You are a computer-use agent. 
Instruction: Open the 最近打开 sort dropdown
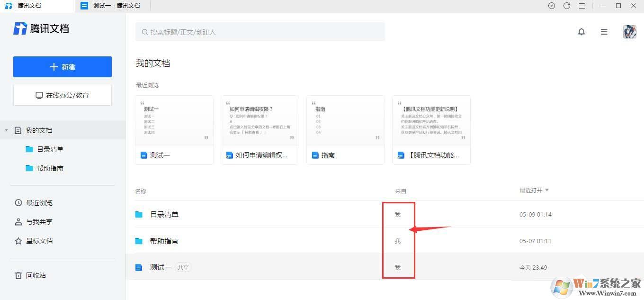535,190
